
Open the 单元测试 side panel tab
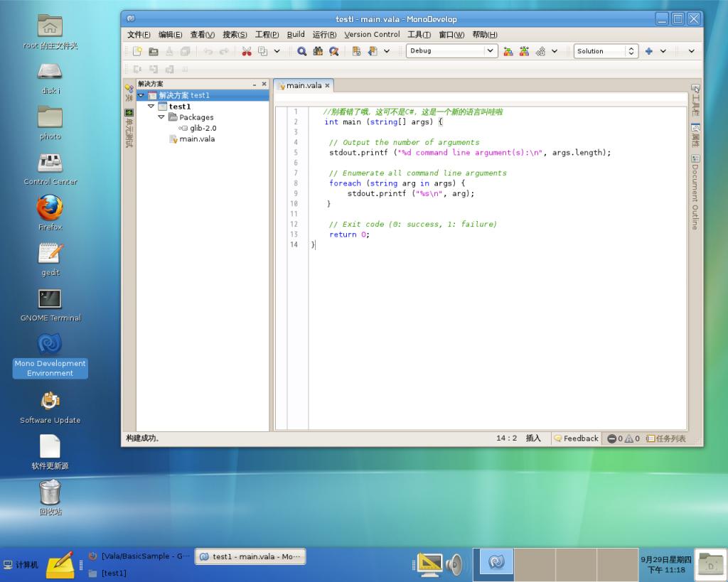tap(129, 128)
